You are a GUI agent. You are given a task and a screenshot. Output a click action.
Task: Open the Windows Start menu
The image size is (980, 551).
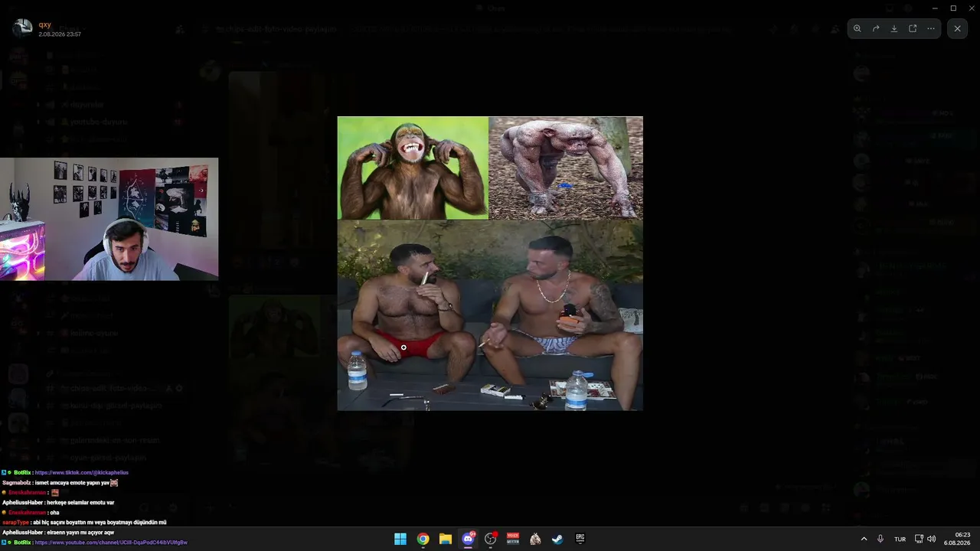point(400,539)
